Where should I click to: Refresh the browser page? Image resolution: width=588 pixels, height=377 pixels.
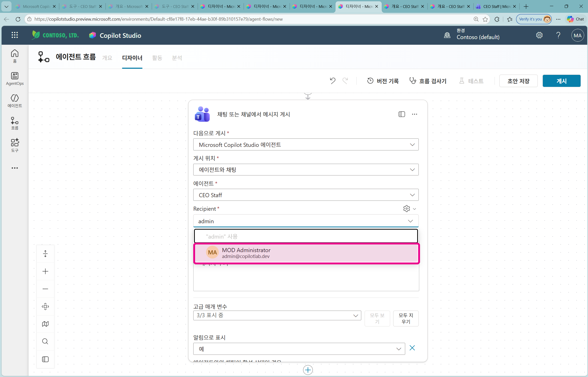click(x=18, y=19)
